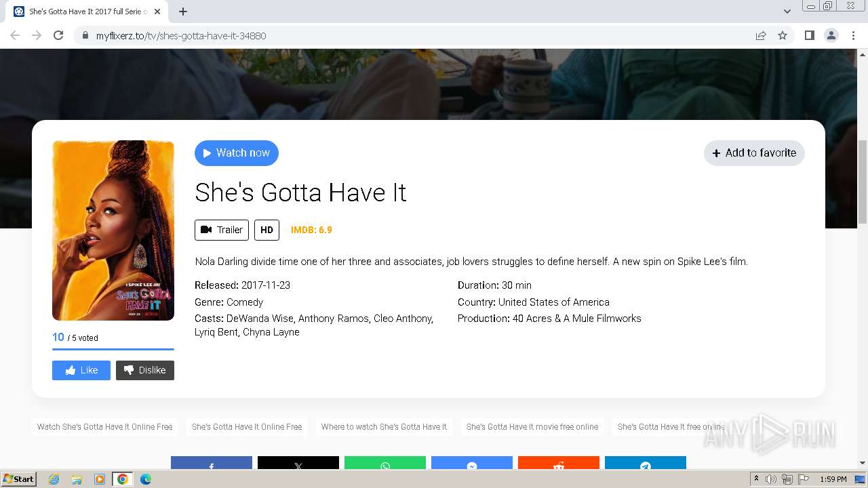Image resolution: width=868 pixels, height=488 pixels.
Task: Click the 1:59 PM clock
Action: (833, 479)
